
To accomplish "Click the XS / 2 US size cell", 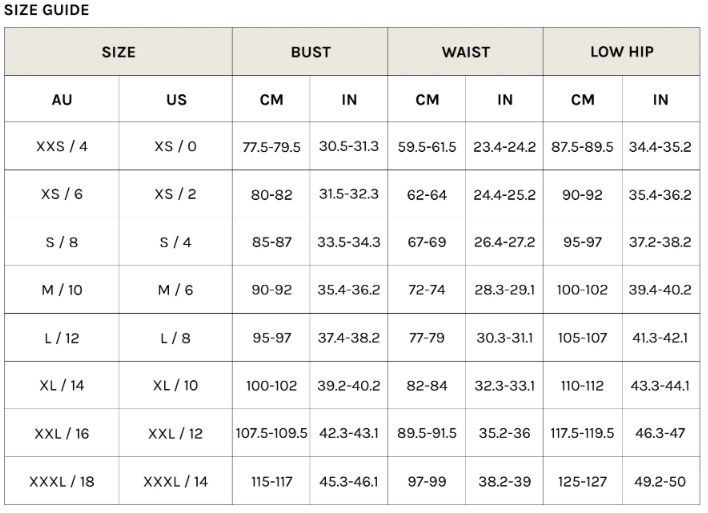I will tap(176, 194).
